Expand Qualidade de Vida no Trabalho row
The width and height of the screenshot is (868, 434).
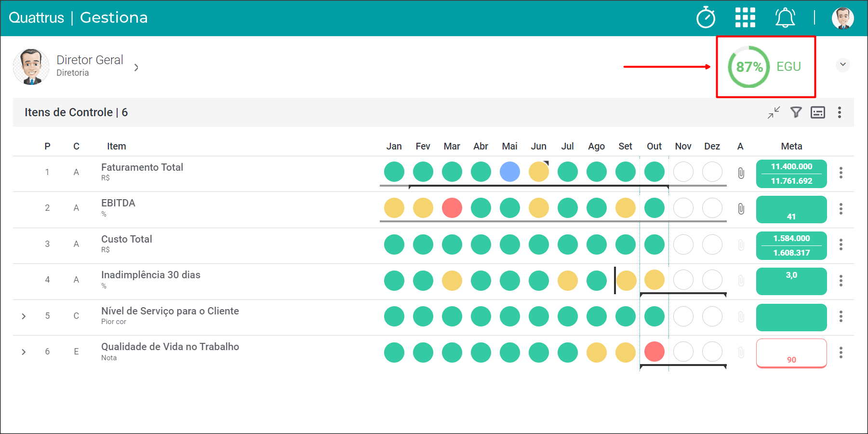coord(24,352)
